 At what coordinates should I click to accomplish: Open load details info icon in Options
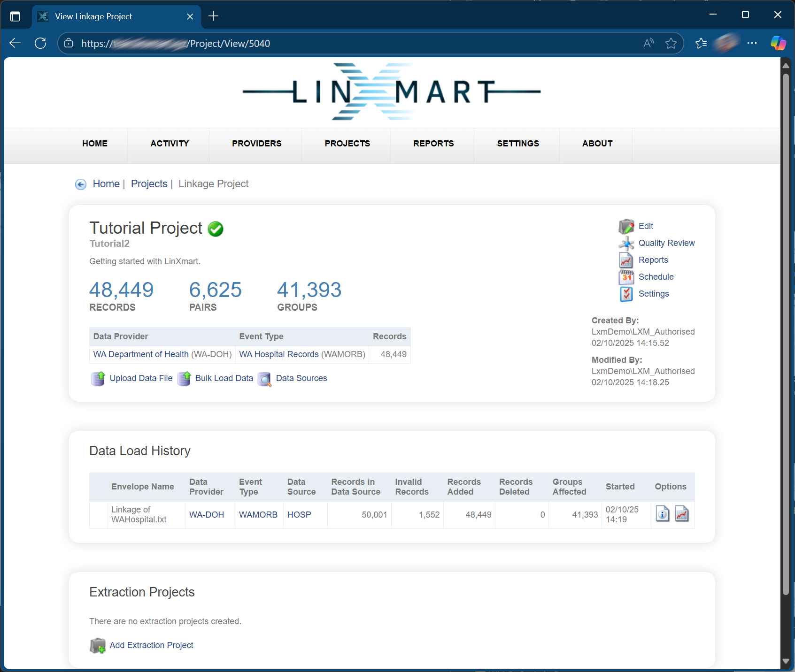point(662,514)
